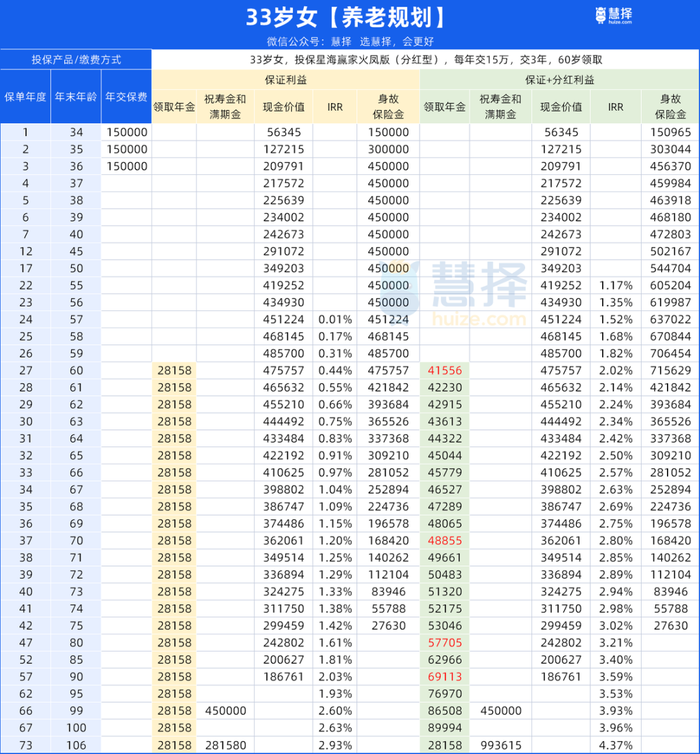This screenshot has height=754, width=700.
Task: Select the IRR cell 1.17%
Action: [x=615, y=286]
